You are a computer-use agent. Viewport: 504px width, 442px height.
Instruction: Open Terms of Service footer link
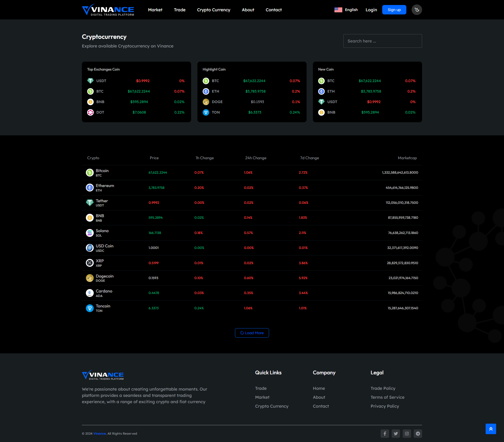[387, 397]
